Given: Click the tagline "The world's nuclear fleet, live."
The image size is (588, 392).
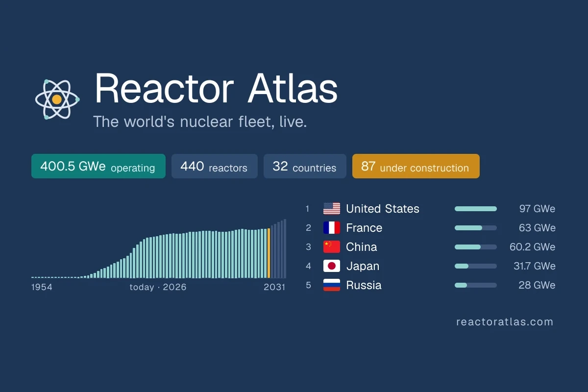Looking at the screenshot, I should (x=200, y=122).
